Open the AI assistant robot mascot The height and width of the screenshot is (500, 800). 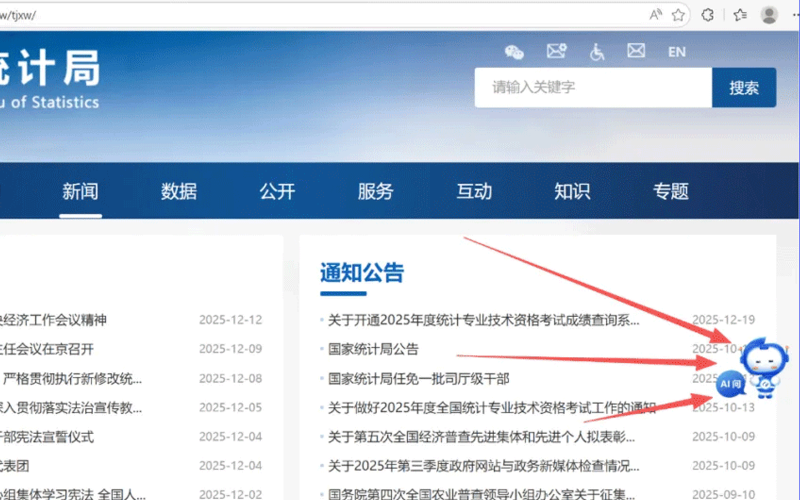click(765, 367)
